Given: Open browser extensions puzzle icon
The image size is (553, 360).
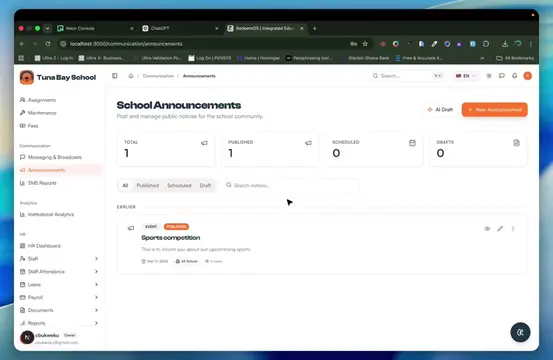Looking at the screenshot, I should [x=486, y=44].
